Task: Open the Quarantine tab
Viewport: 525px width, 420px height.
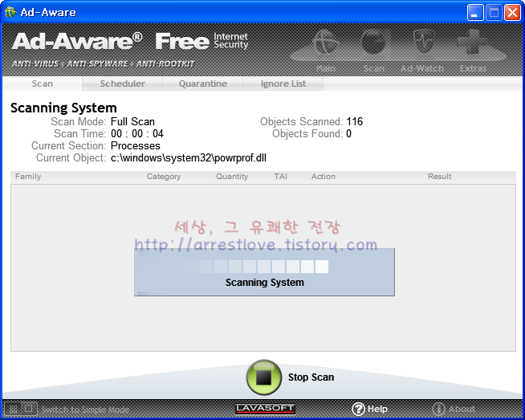Action: pyautogui.click(x=203, y=84)
